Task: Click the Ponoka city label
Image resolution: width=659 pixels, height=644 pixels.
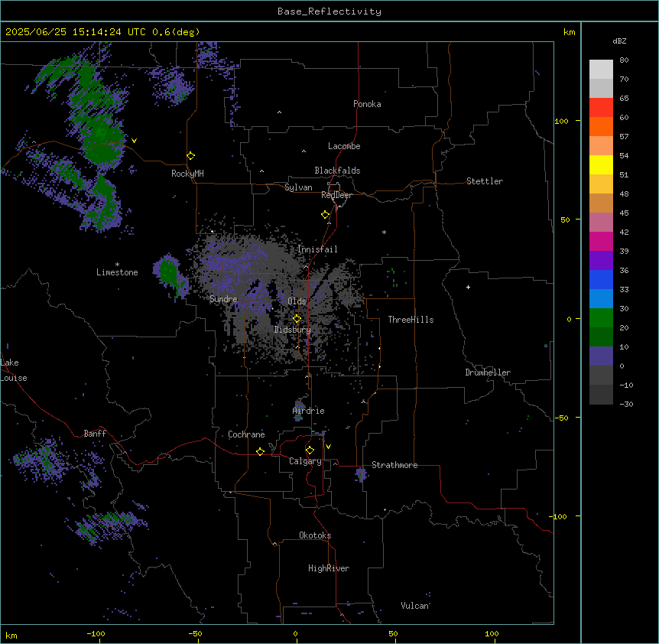Action: coord(367,104)
